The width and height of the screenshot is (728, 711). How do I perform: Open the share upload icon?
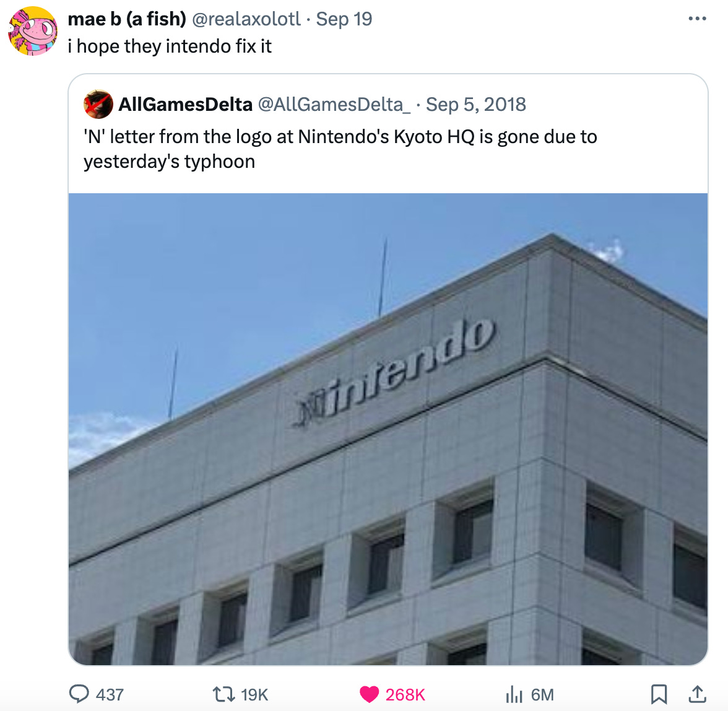[697, 694]
